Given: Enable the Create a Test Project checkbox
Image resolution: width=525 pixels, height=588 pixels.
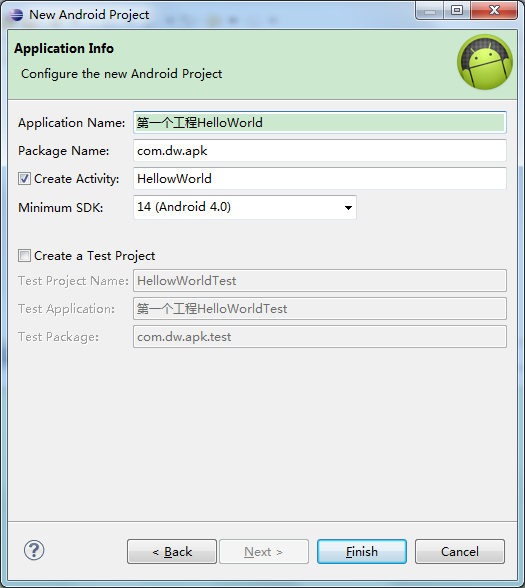Looking at the screenshot, I should (x=24, y=256).
